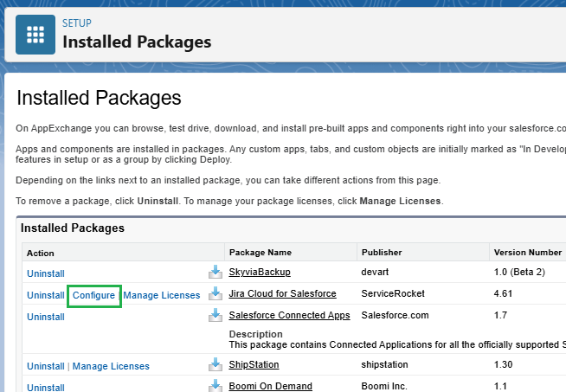This screenshot has width=566, height=392.
Task: Uninstall the Salesforce Connected Apps package
Action: tap(45, 317)
